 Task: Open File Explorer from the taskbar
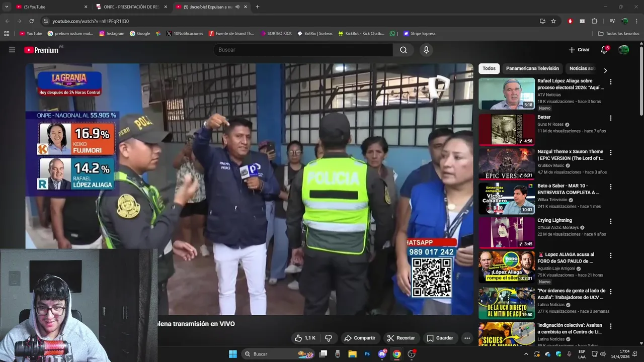(x=352, y=354)
